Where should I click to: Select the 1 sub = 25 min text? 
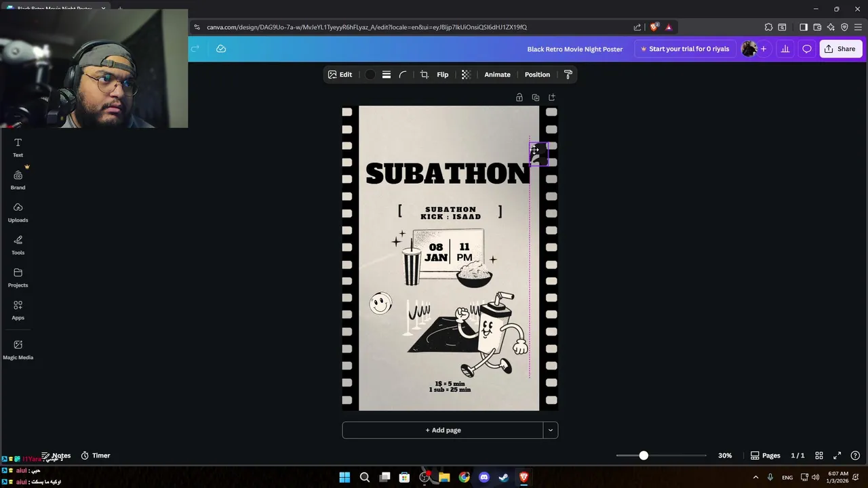[450, 390]
